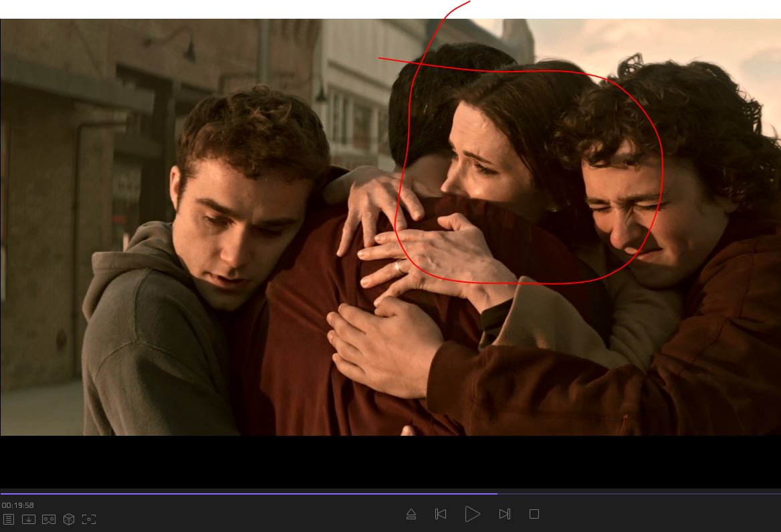This screenshot has height=532, width=781.
Task: Click the screen capture frame icon
Action: click(89, 519)
